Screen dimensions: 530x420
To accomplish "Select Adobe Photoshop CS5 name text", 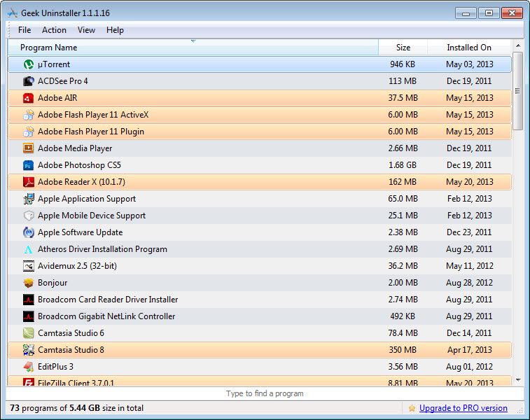I will coord(79,165).
